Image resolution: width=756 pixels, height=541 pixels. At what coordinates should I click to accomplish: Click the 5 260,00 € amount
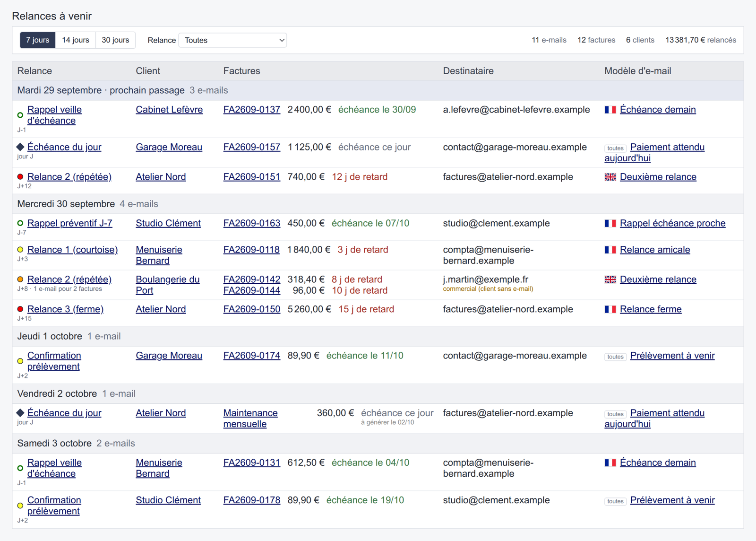coord(309,309)
